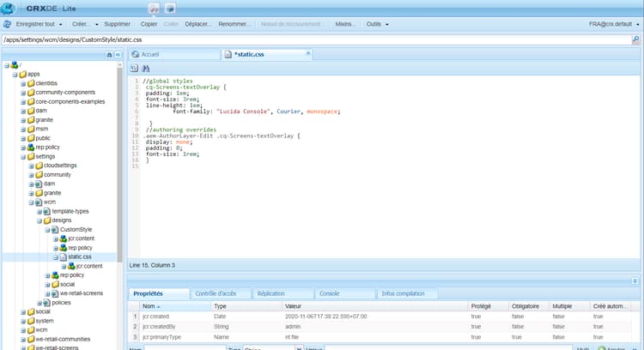This screenshot has height=350, width=644.
Task: Click the CustomStyle node icon in the tree
Action: pos(53,229)
